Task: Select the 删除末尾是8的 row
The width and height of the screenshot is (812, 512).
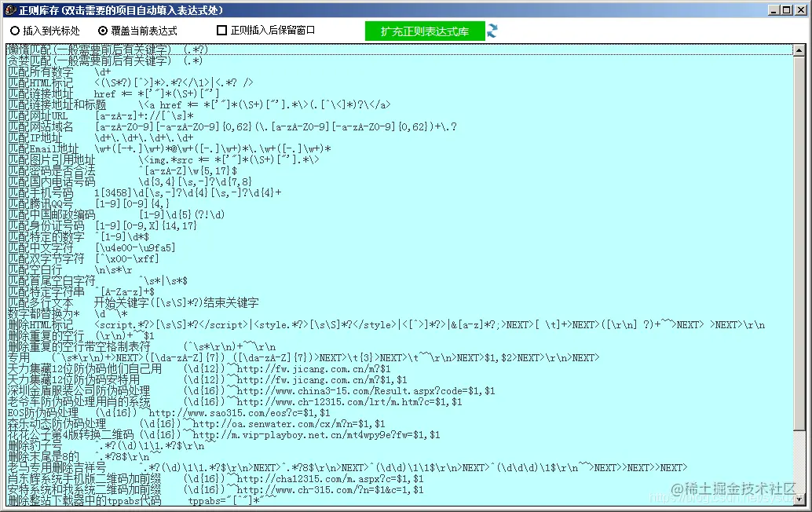Action: [399, 456]
